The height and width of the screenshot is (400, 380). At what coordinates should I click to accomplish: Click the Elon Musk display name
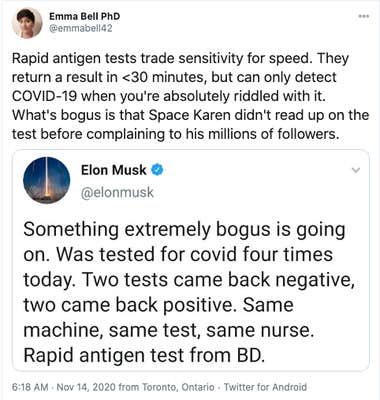pos(113,170)
